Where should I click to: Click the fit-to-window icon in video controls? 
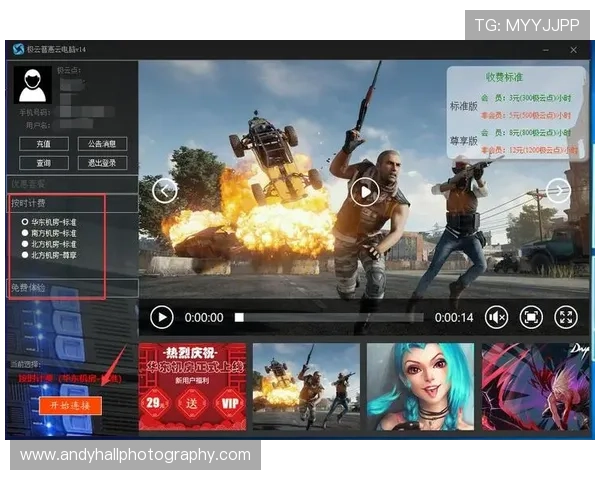coord(531,317)
